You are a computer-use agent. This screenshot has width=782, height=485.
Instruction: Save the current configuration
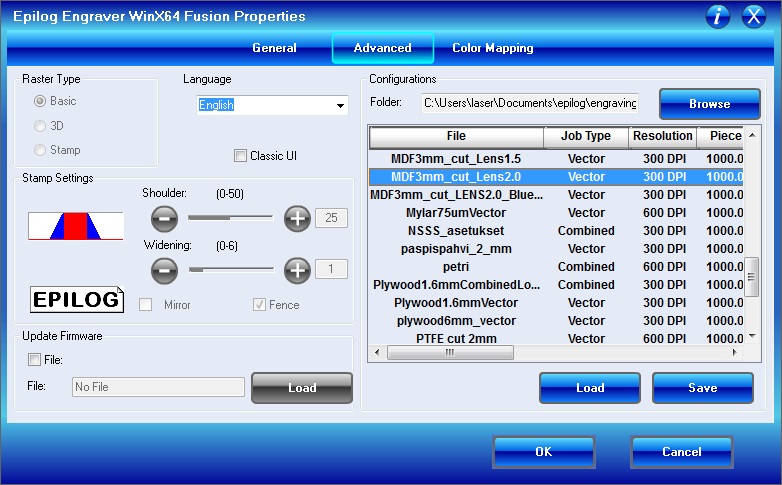point(703,388)
